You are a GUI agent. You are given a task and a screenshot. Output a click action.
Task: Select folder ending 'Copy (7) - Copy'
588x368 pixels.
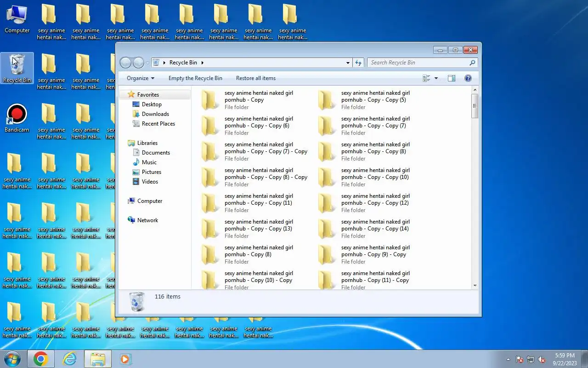(x=255, y=151)
